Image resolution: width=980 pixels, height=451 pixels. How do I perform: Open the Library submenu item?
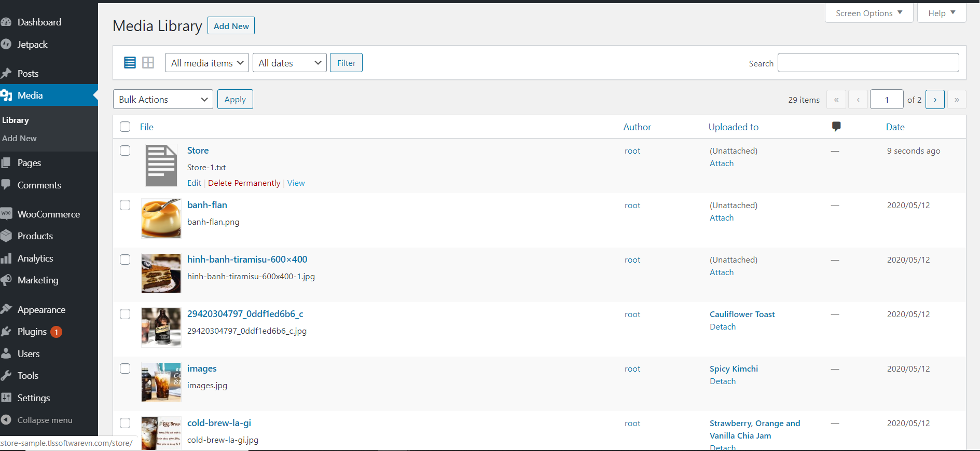16,120
